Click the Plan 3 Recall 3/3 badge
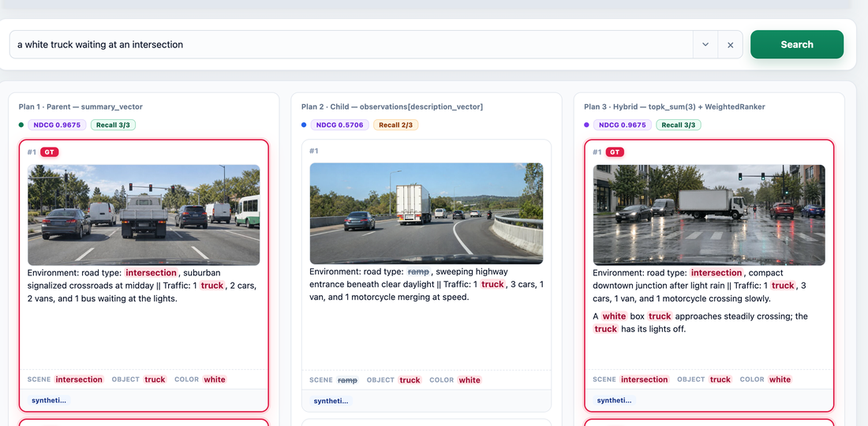Viewport: 868px width, 426px height. [x=679, y=125]
